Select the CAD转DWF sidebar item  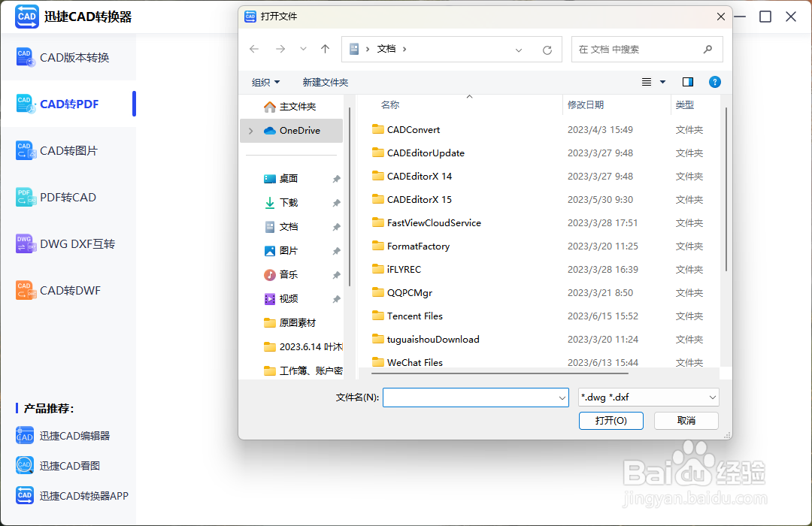(68, 291)
